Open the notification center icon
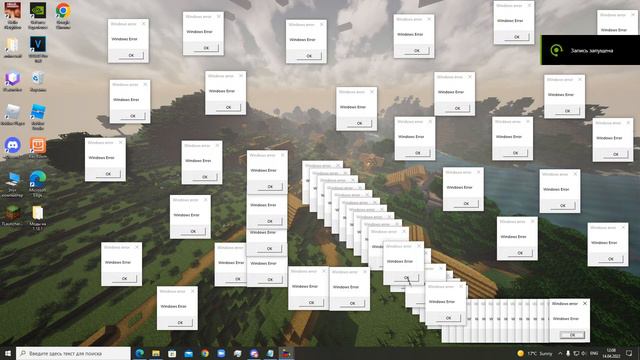Image resolution: width=640 pixels, height=360 pixels. [x=629, y=353]
